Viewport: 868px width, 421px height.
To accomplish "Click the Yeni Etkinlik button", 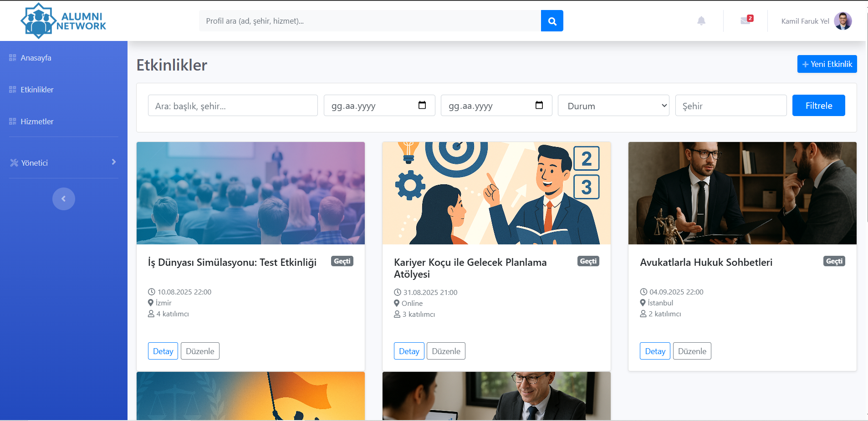I will click(827, 64).
